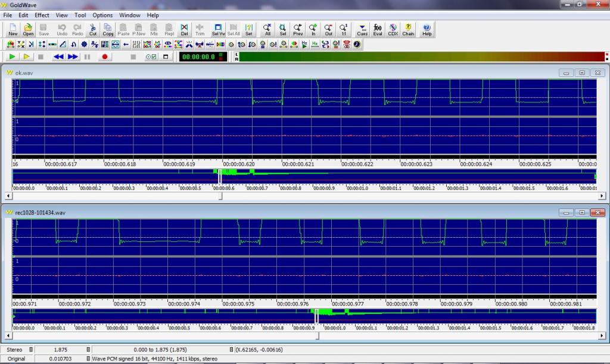
Task: Open the Options menu
Action: [x=102, y=15]
